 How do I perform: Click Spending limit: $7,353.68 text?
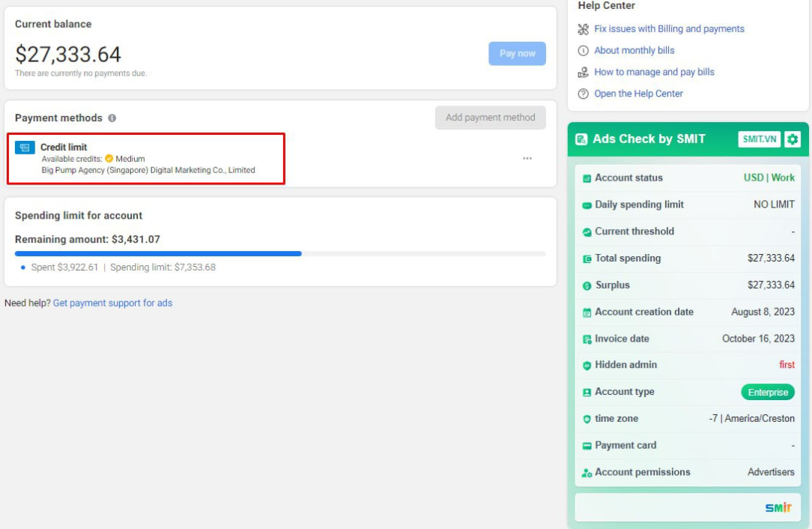[x=163, y=267]
